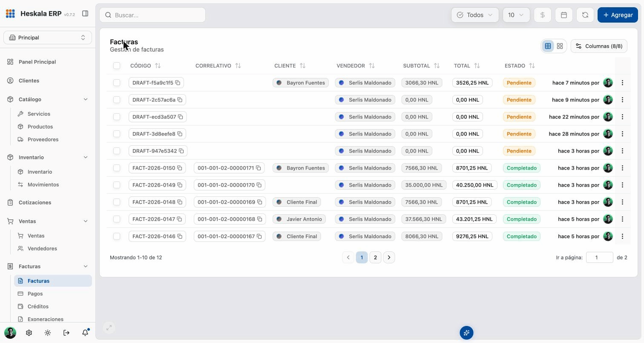Open the Todos status filter dropdown
The height and width of the screenshot is (343, 644).
(x=475, y=15)
